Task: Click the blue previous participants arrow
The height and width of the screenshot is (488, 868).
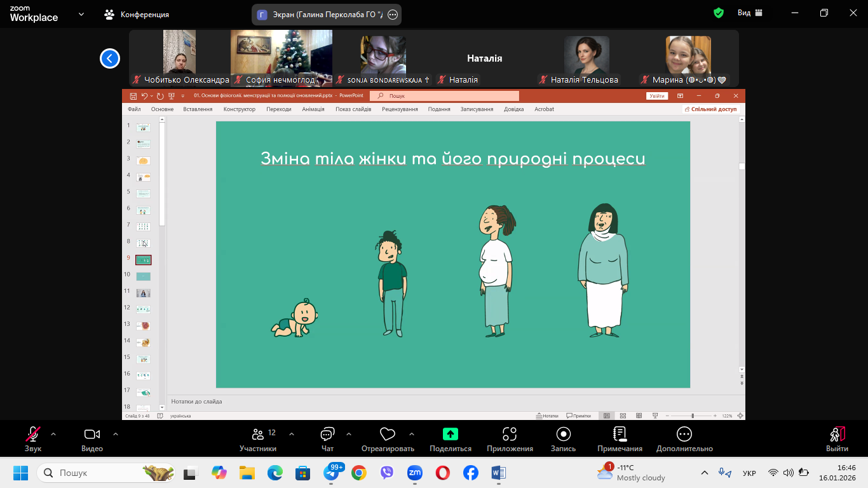Action: pos(110,58)
